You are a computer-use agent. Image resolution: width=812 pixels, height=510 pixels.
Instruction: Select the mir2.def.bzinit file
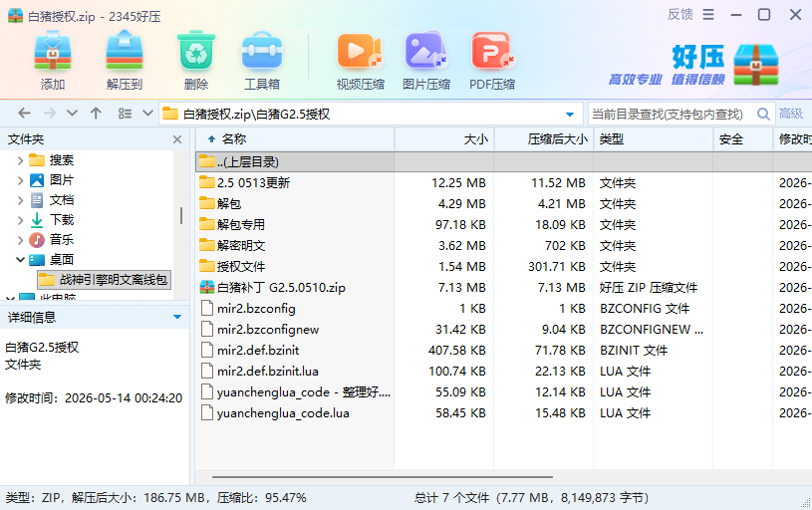coord(504,351)
